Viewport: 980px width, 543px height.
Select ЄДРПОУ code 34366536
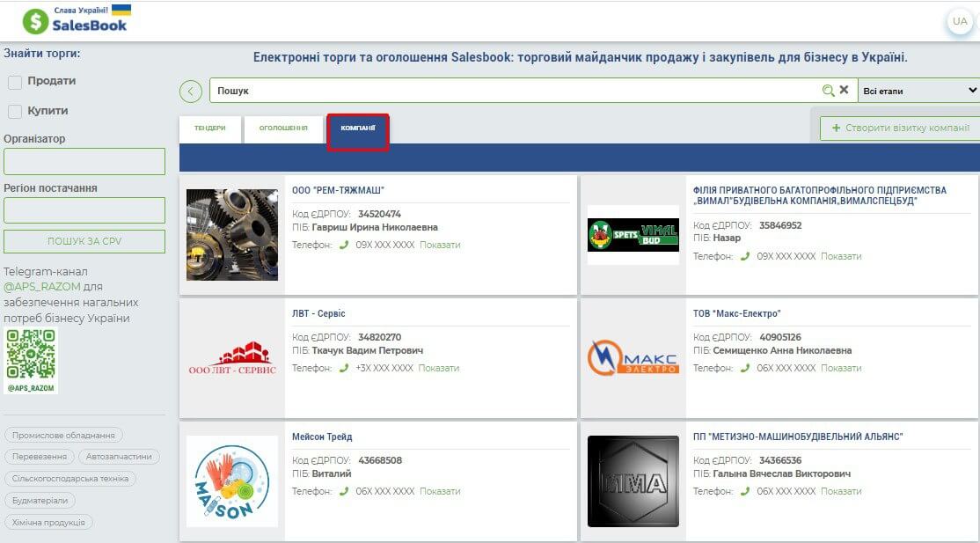(780, 460)
